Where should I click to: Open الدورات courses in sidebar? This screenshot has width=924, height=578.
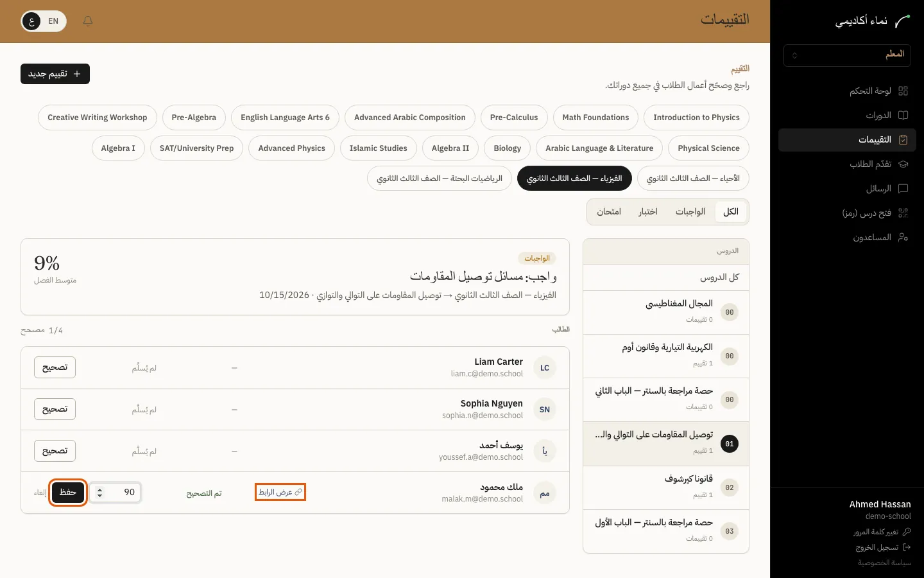pyautogui.click(x=847, y=116)
